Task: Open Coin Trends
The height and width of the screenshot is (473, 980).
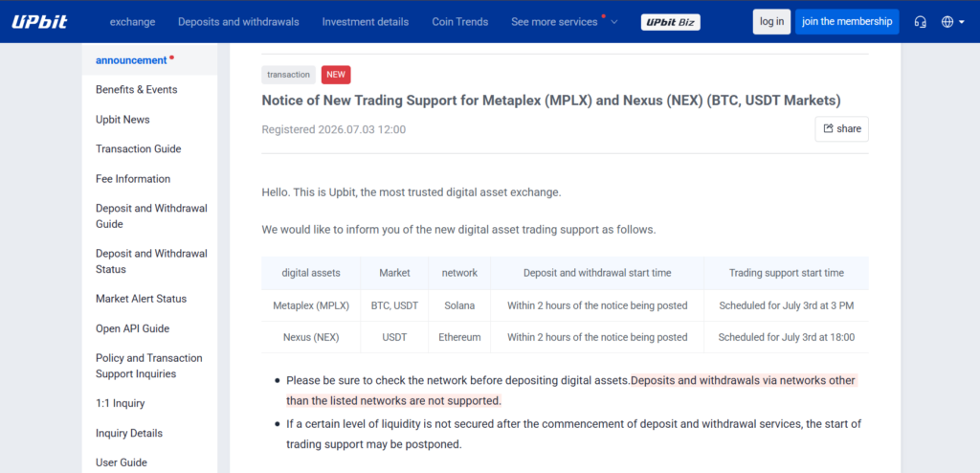Action: click(x=460, y=22)
